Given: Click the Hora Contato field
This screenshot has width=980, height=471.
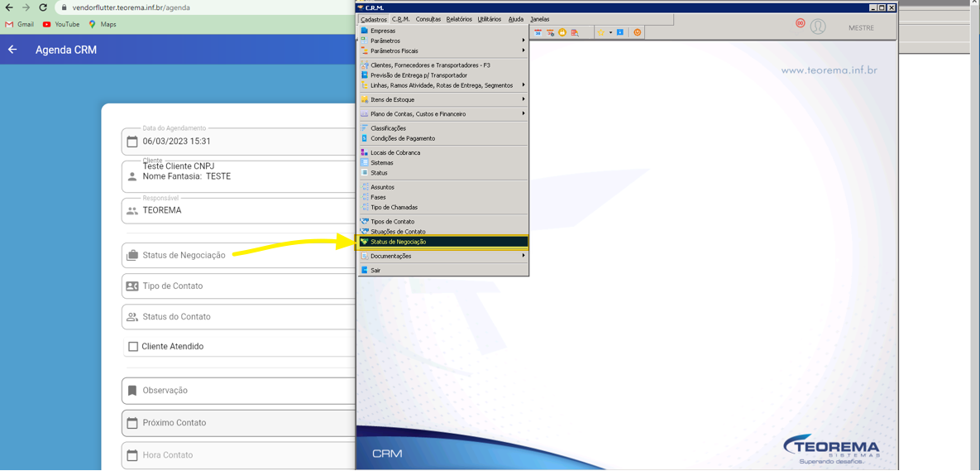Looking at the screenshot, I should [x=239, y=455].
